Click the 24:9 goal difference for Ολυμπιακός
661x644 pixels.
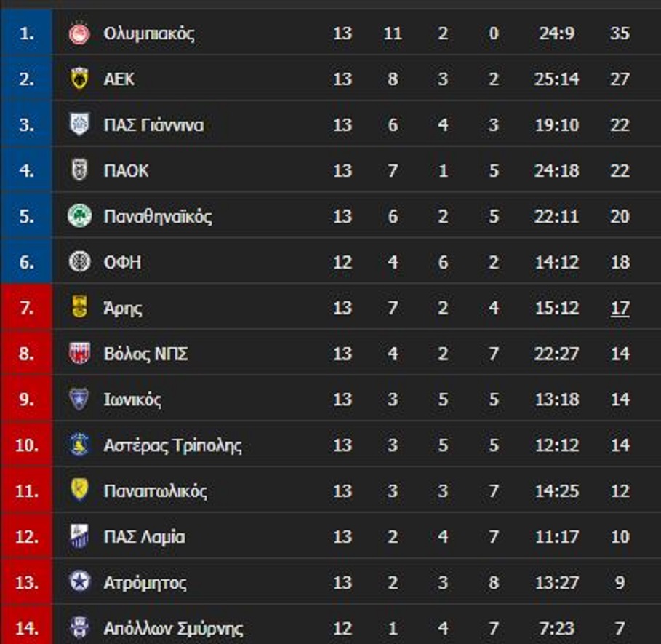556,33
